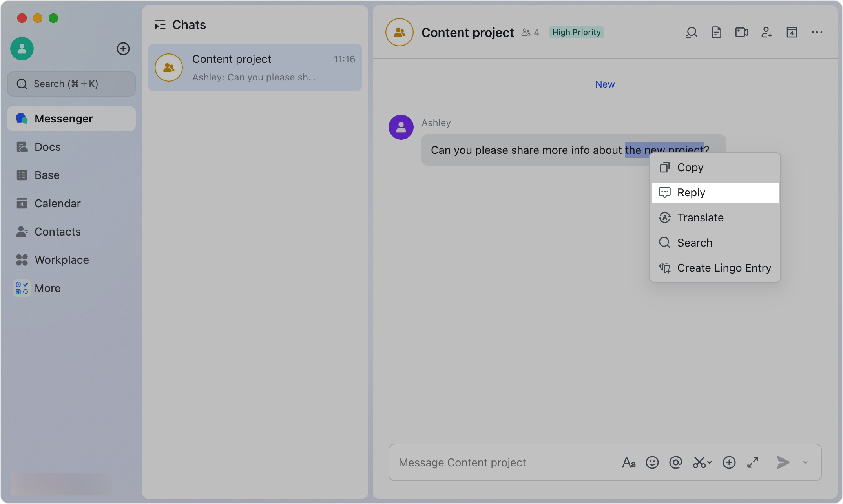The image size is (843, 504).
Task: Open the more options ellipsis in chat header
Action: coord(817,32)
